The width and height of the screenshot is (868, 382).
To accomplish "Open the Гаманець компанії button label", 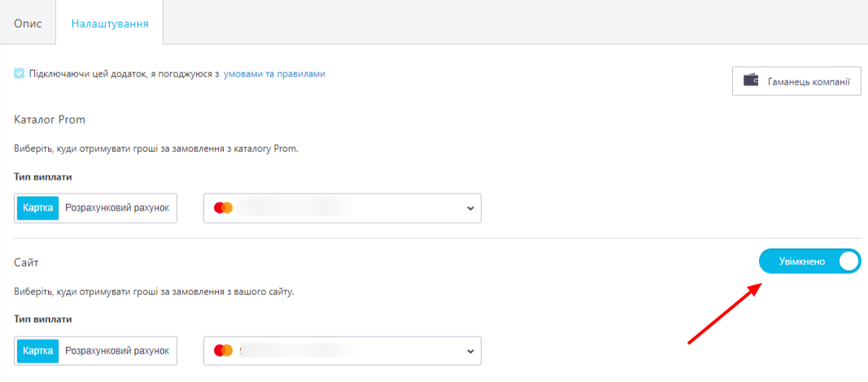I will point(809,82).
